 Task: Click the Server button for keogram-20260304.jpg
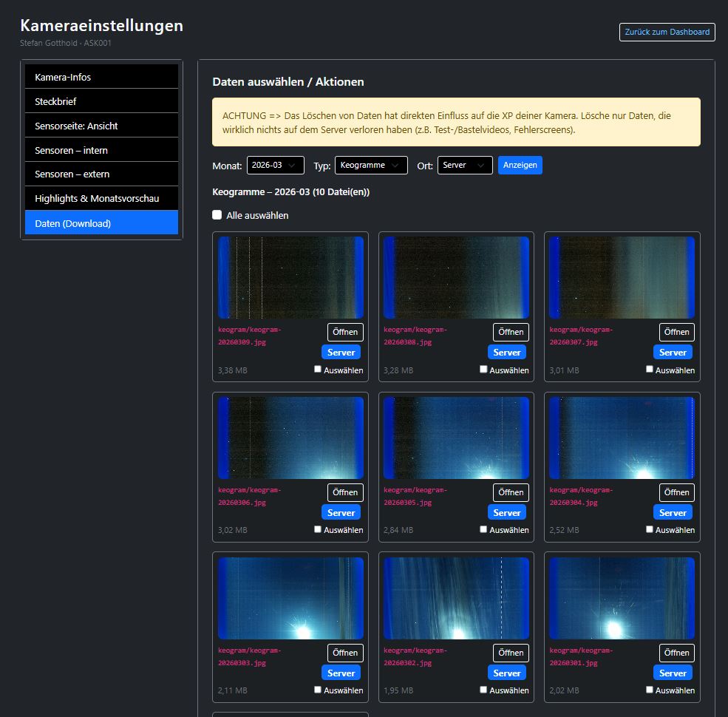pos(673,512)
